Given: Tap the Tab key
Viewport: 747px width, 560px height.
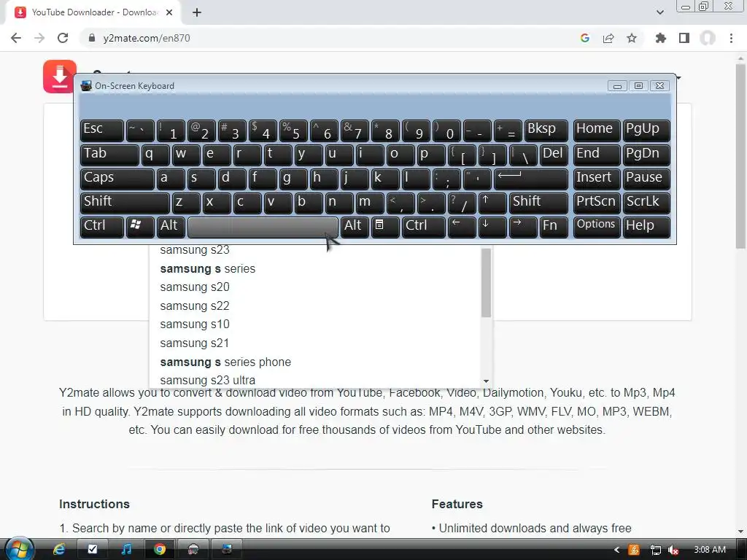Looking at the screenshot, I should [x=109, y=155].
